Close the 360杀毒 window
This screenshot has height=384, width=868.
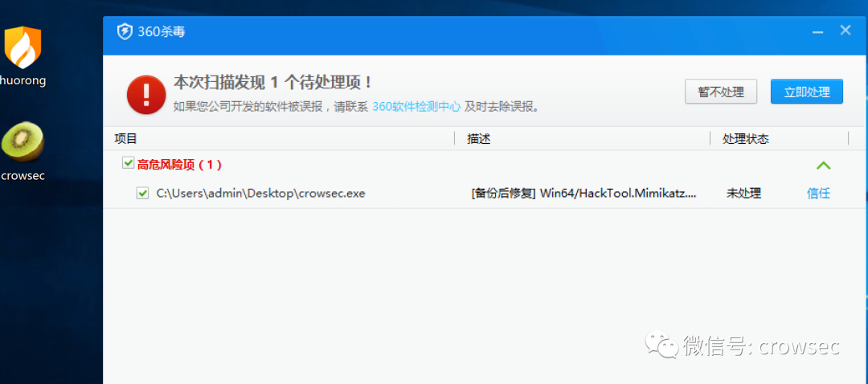(845, 31)
